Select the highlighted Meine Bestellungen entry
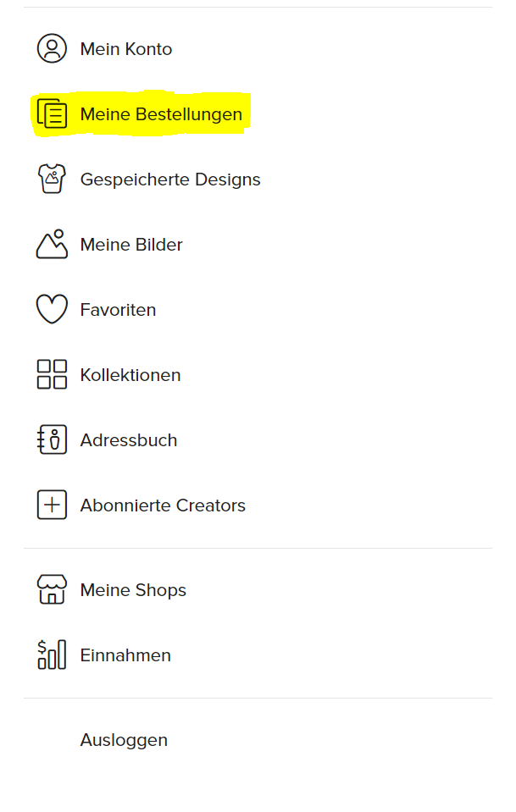 161,114
